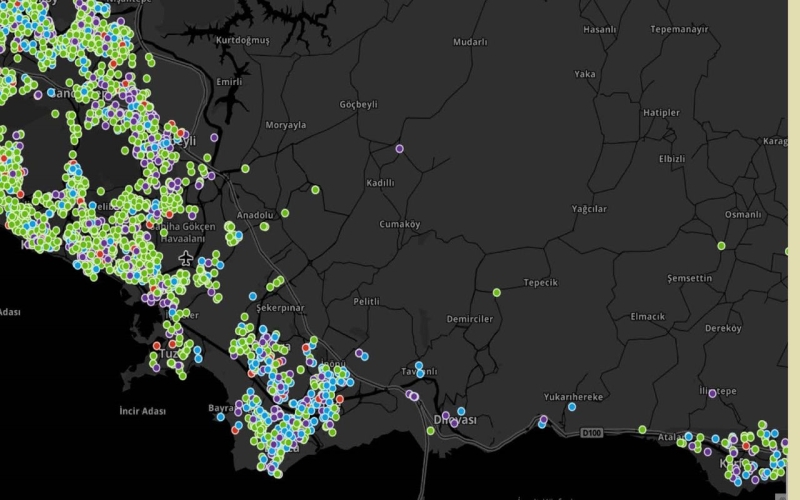Click the Cumaköy place label

coord(400,224)
